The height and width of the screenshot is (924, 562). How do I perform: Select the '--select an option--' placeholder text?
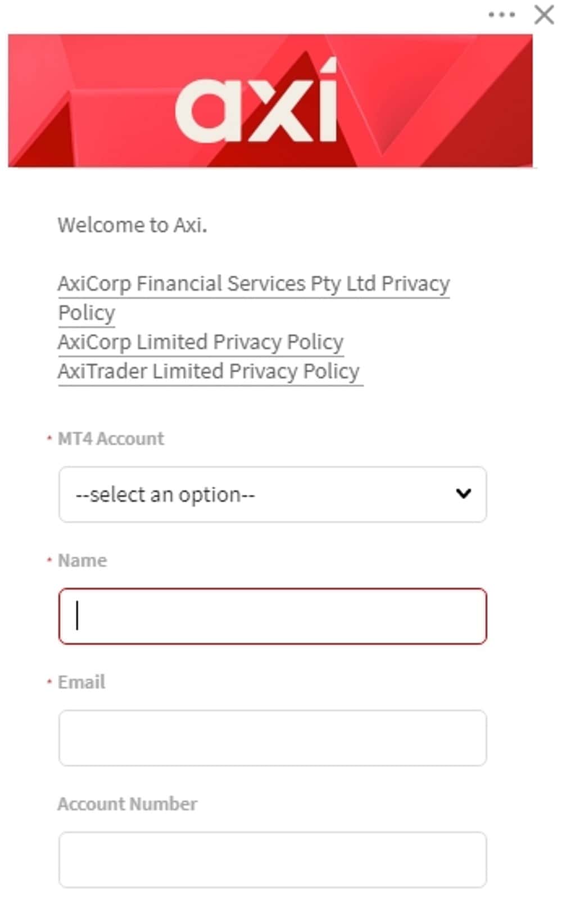165,495
